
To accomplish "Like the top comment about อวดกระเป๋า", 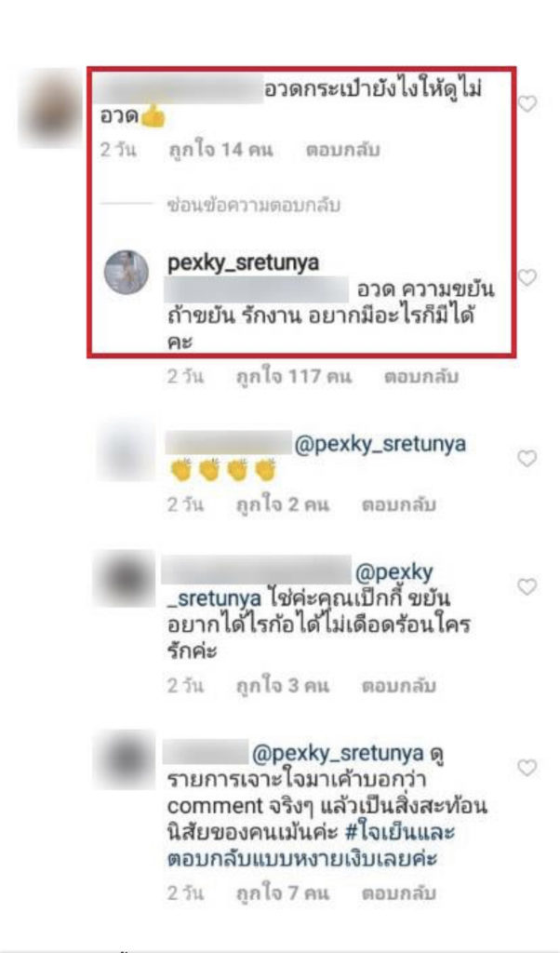I will (x=527, y=104).
